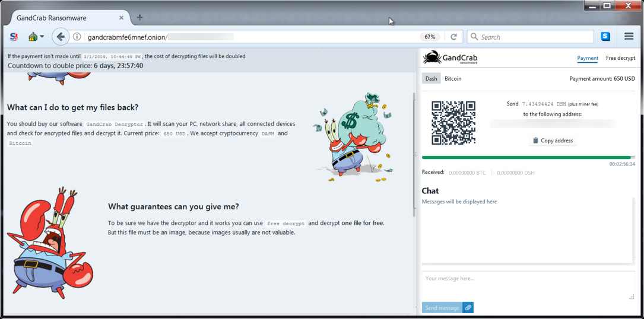
Task: Select the Dash payment option
Action: click(432, 78)
